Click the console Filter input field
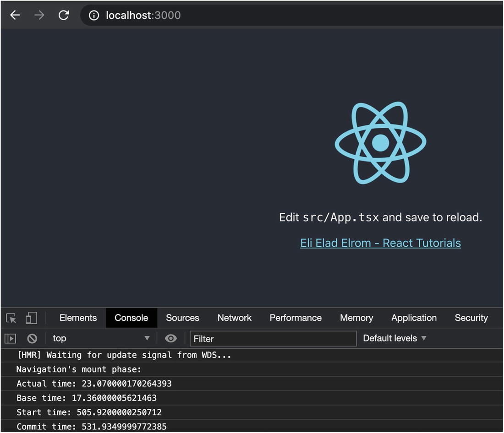The height and width of the screenshot is (433, 504). tap(273, 339)
